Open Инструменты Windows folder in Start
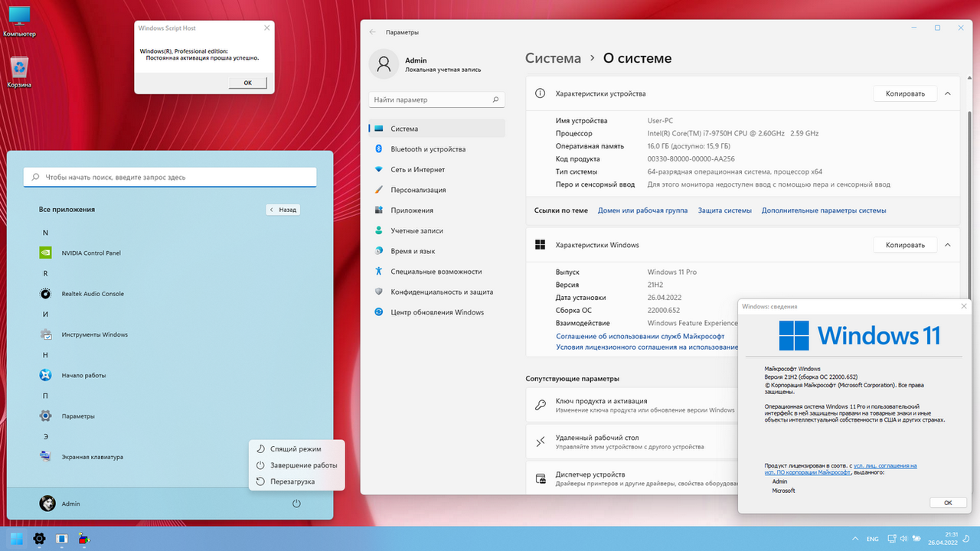 pyautogui.click(x=84, y=334)
